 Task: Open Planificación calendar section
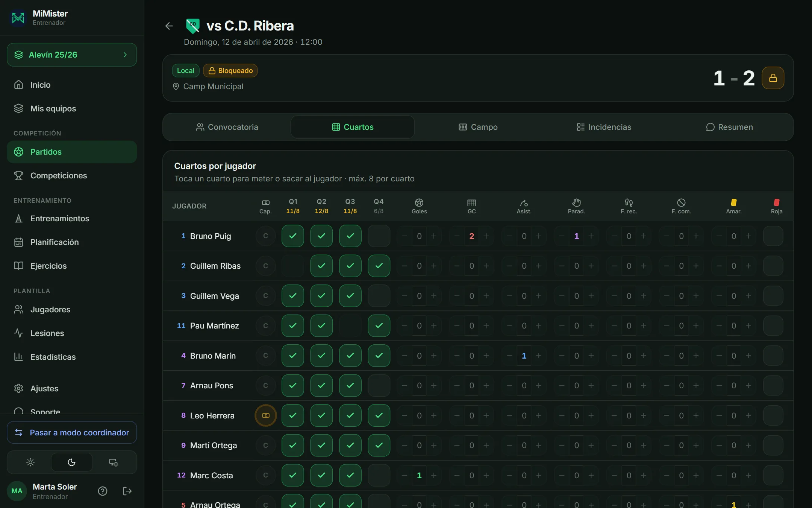(x=72, y=242)
